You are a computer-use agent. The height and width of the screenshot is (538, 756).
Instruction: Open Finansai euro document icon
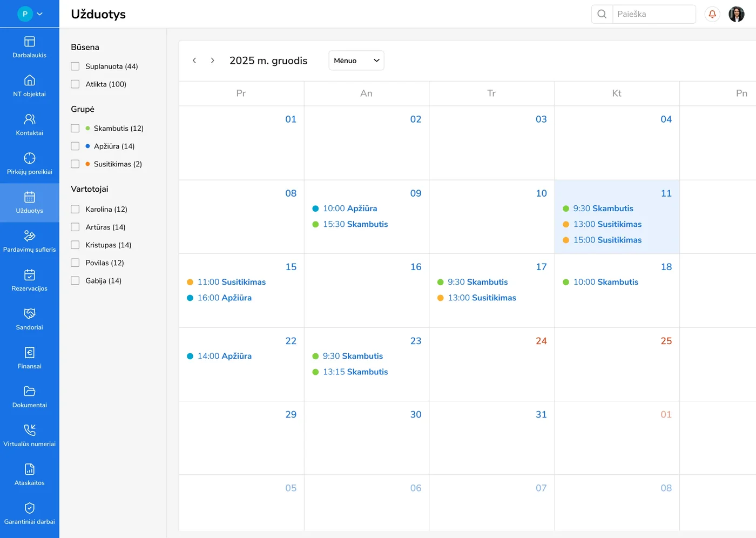click(30, 353)
